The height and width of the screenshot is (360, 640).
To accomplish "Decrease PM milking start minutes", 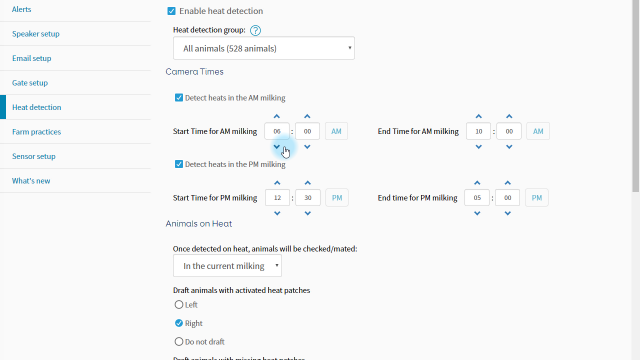I will pos(308,213).
